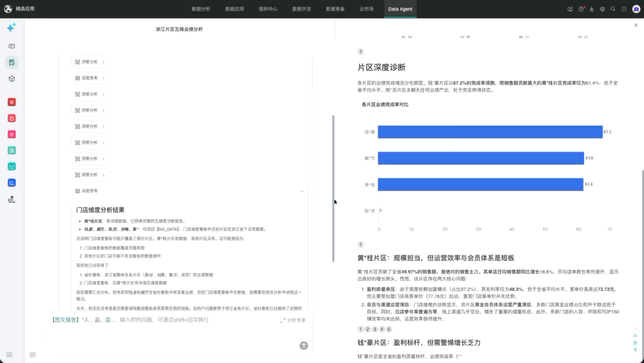
Task: Click the conversation panel vertical scrollbar
Action: (x=333, y=188)
